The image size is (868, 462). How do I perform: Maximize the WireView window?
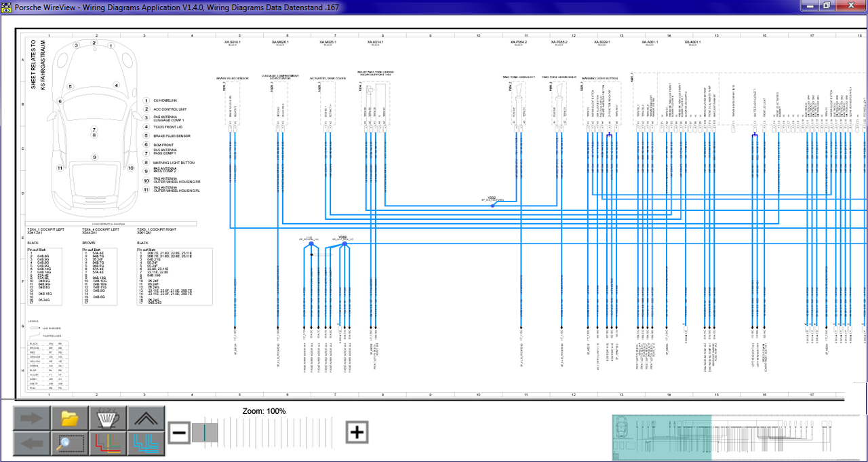[x=828, y=5]
